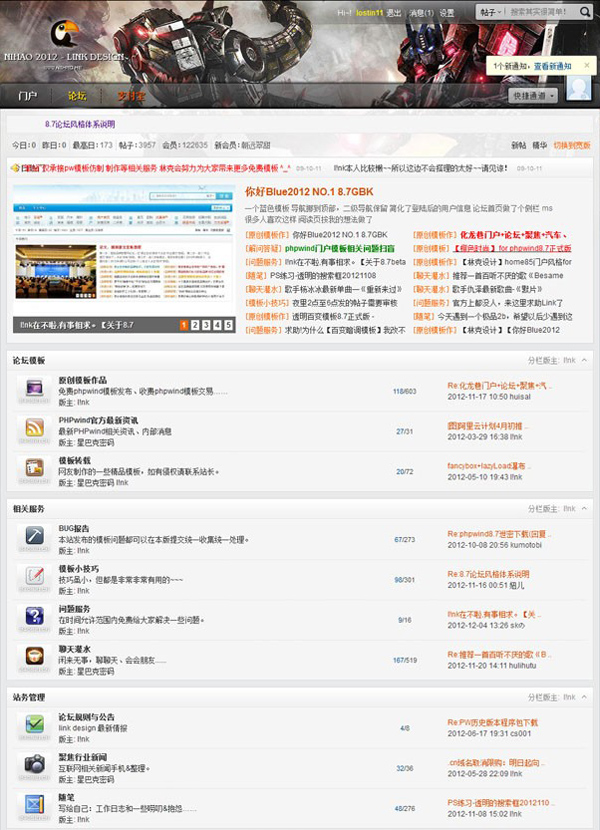Open 问题服务 forum title
The width and height of the screenshot is (600, 830).
pyautogui.click(x=74, y=609)
